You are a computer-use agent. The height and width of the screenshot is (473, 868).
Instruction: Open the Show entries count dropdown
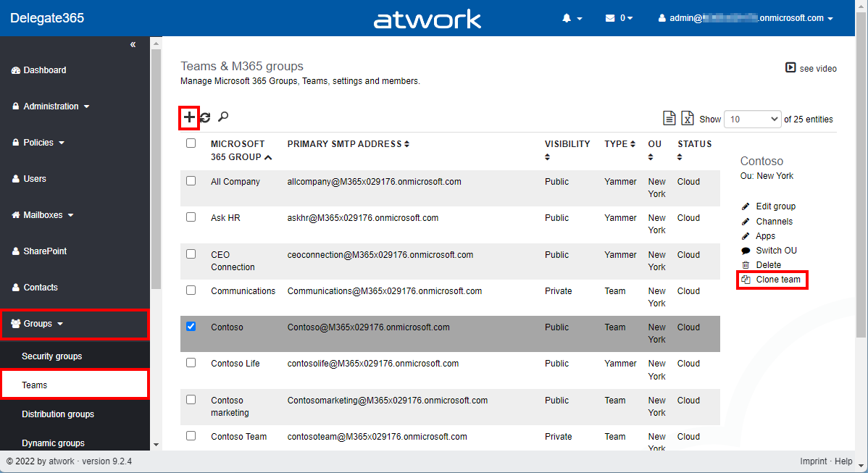(753, 119)
